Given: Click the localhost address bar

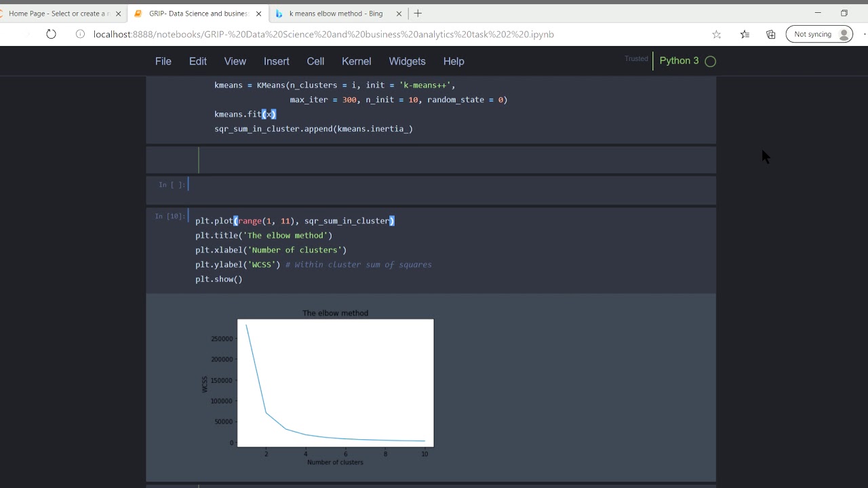Looking at the screenshot, I should [x=323, y=34].
